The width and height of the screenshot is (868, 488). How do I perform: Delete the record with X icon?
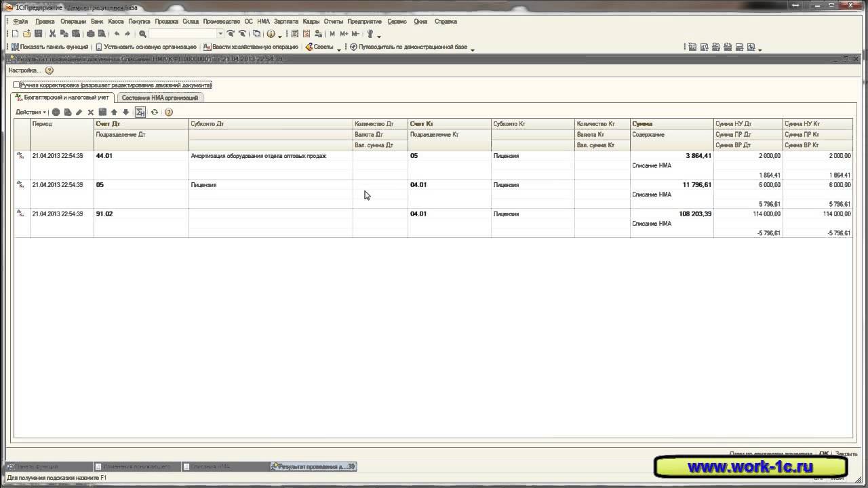[90, 112]
